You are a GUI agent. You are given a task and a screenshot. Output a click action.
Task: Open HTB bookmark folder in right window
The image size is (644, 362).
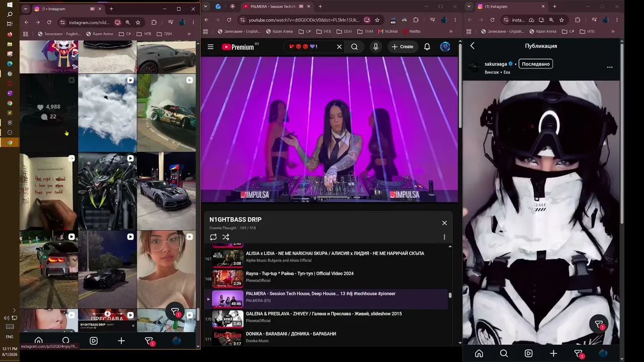coord(587,31)
